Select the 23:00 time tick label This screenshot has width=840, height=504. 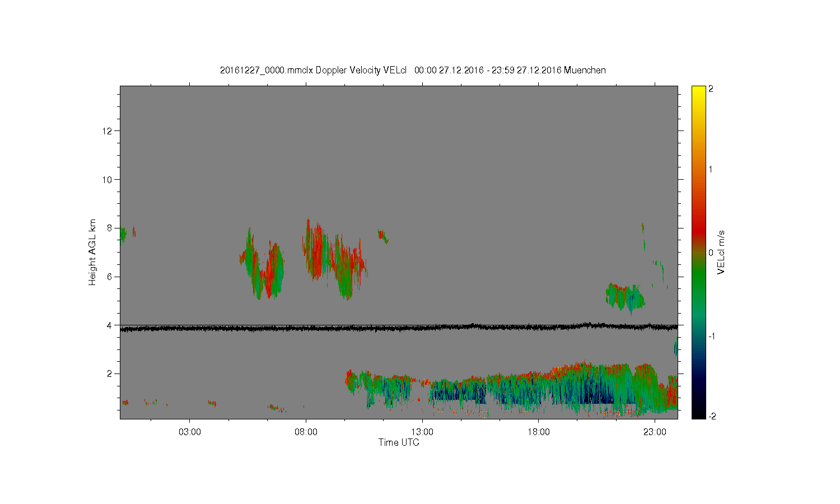click(x=655, y=432)
